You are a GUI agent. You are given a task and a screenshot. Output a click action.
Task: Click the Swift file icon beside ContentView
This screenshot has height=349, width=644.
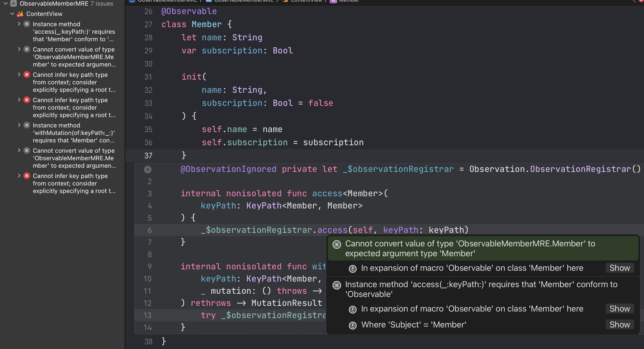(20, 14)
